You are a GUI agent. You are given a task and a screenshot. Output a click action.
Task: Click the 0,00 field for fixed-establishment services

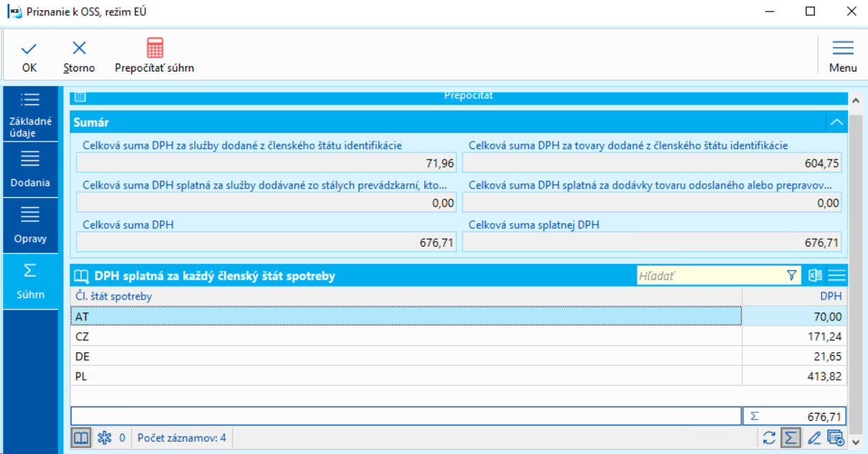[266, 203]
